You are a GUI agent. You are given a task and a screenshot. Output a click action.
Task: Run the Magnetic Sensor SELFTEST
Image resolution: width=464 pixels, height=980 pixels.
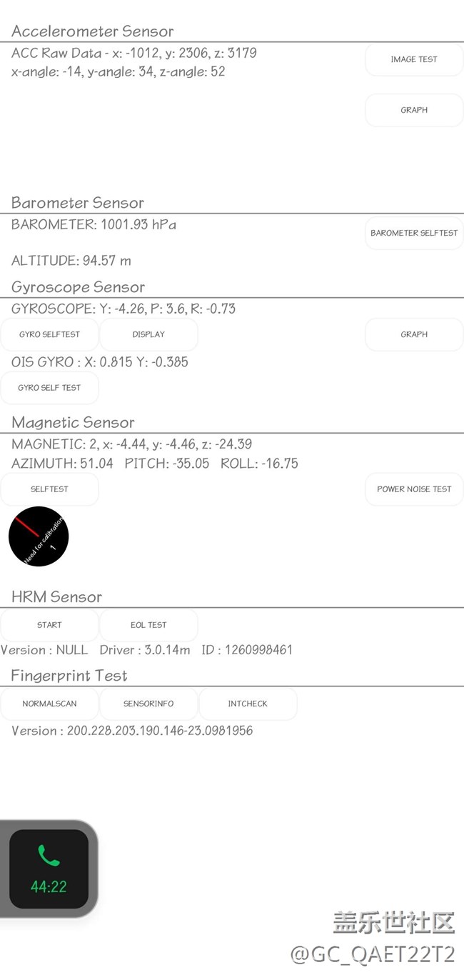coord(49,489)
